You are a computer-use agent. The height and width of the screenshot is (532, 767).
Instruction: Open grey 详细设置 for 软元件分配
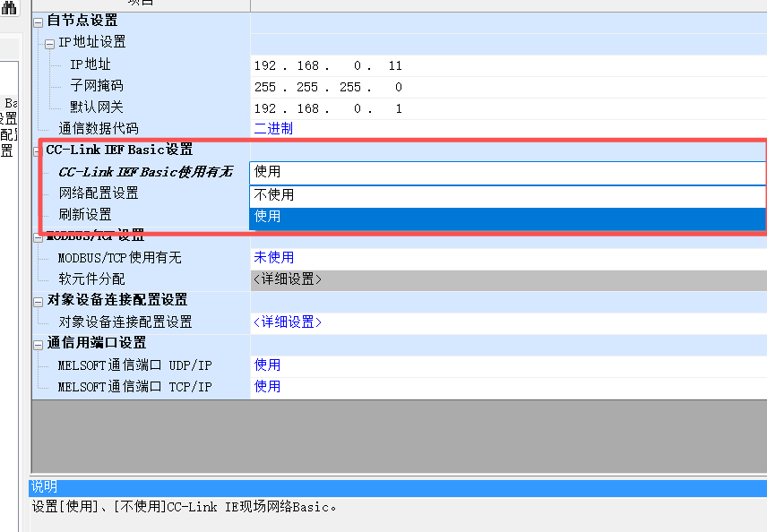509,279
